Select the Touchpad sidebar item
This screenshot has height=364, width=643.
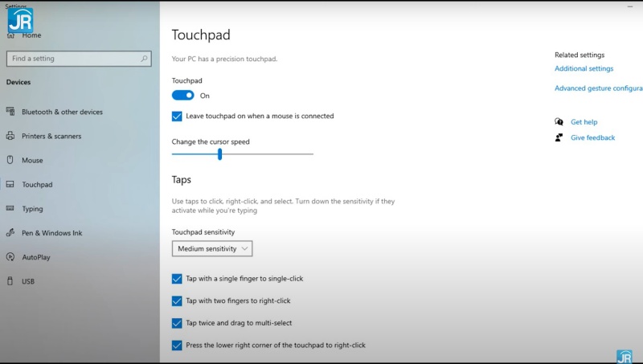pos(37,185)
